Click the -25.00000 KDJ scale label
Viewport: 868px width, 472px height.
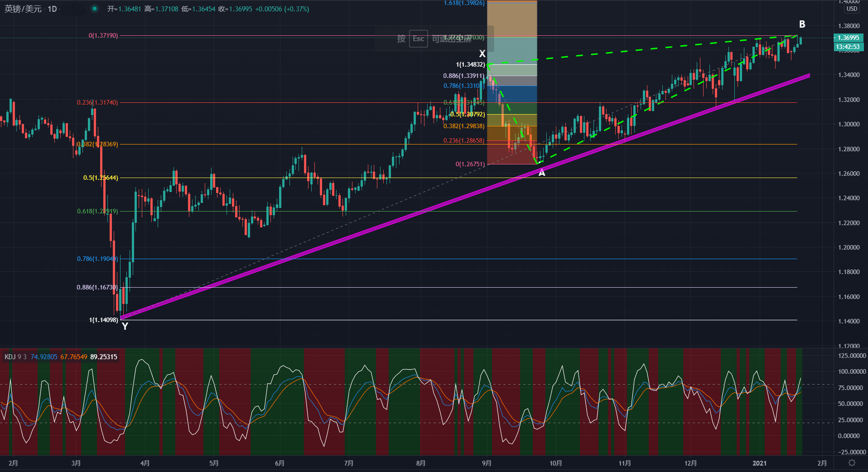(x=852, y=452)
